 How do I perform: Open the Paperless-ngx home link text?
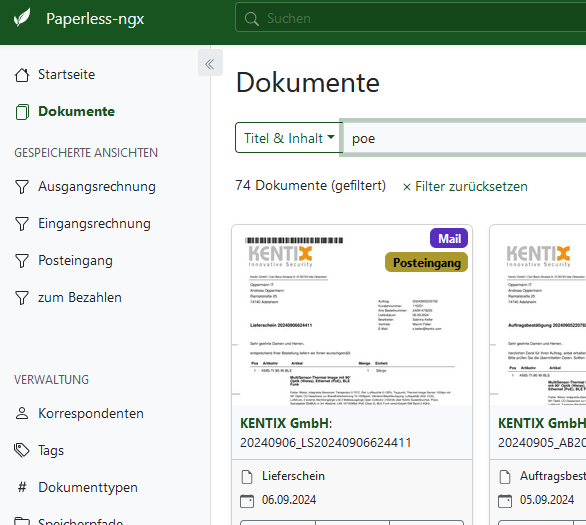pyautogui.click(x=95, y=19)
